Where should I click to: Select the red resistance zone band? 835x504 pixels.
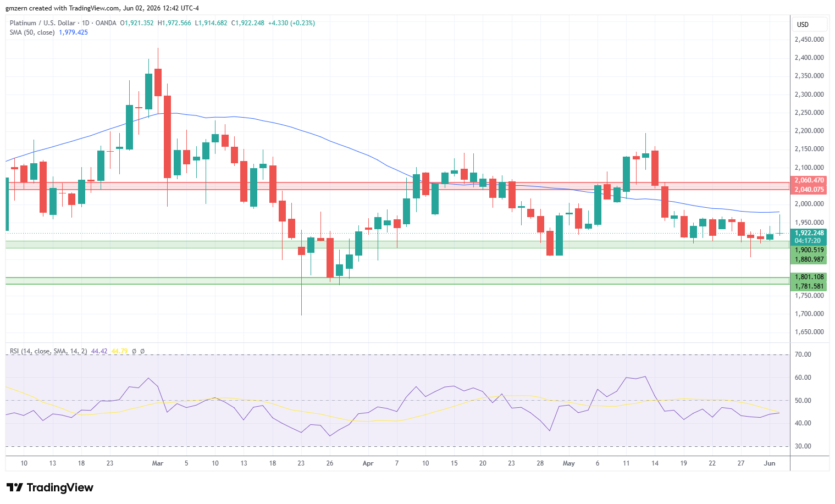pyautogui.click(x=397, y=186)
